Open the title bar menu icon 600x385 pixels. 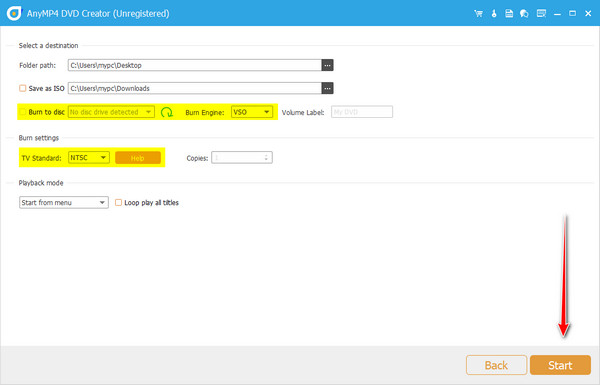tap(541, 14)
